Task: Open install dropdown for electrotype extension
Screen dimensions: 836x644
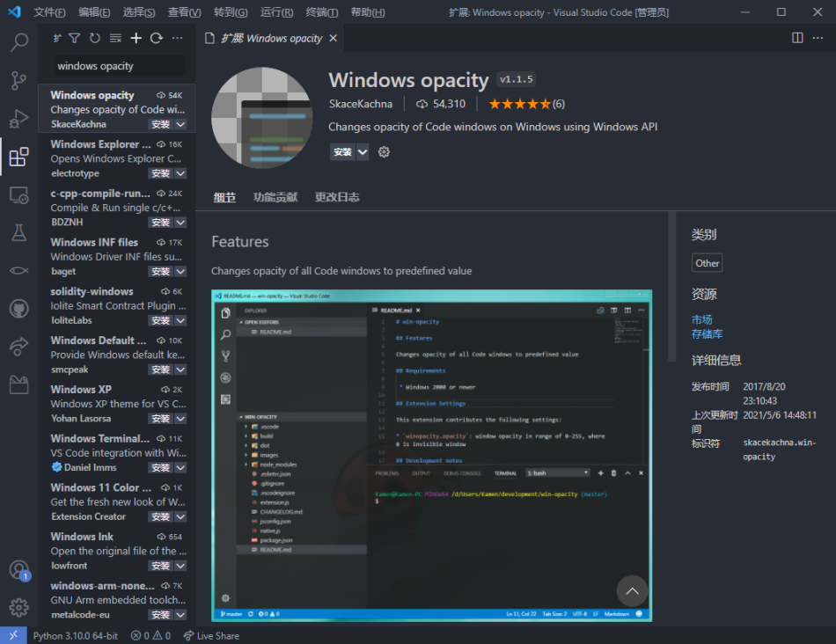Action: coord(181,174)
